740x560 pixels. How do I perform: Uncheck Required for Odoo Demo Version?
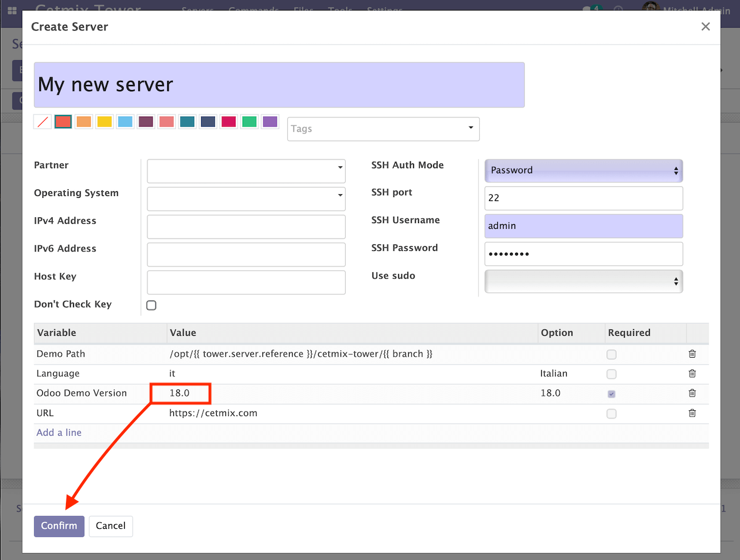pos(611,394)
